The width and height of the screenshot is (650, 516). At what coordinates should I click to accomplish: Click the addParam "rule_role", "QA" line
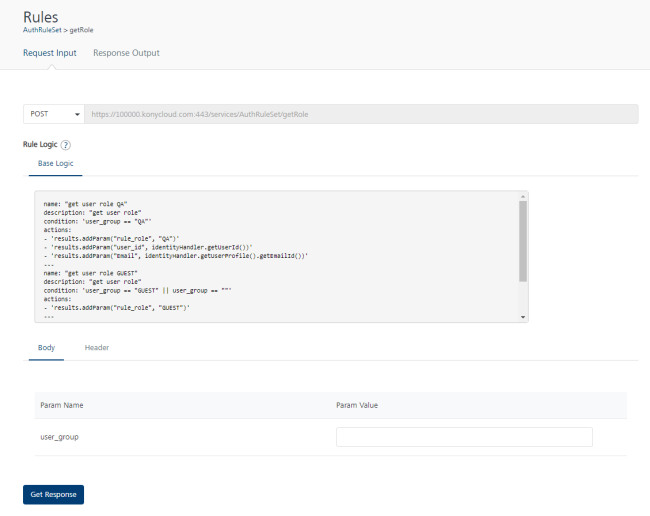(x=112, y=239)
